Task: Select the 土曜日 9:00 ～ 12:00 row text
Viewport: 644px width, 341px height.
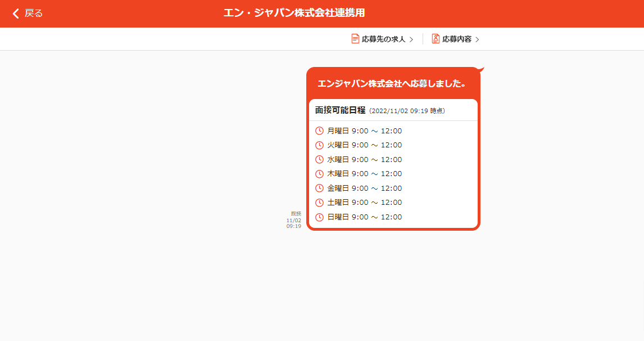Action: (364, 203)
